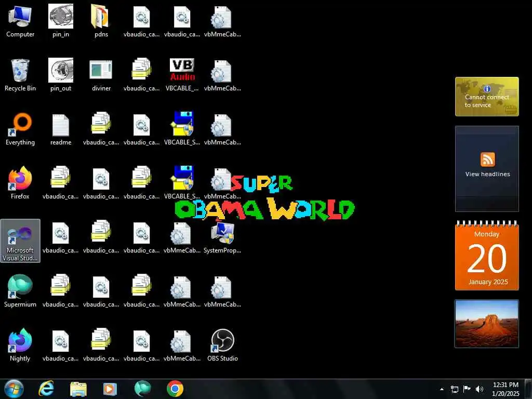Open Windows Media Player from taskbar
This screenshot has width=532, height=399.
[110, 389]
